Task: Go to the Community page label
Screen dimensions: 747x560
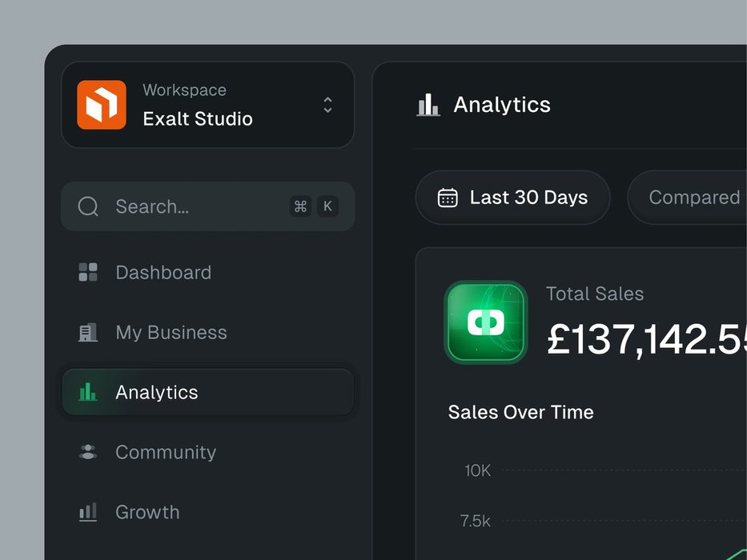Action: (166, 452)
